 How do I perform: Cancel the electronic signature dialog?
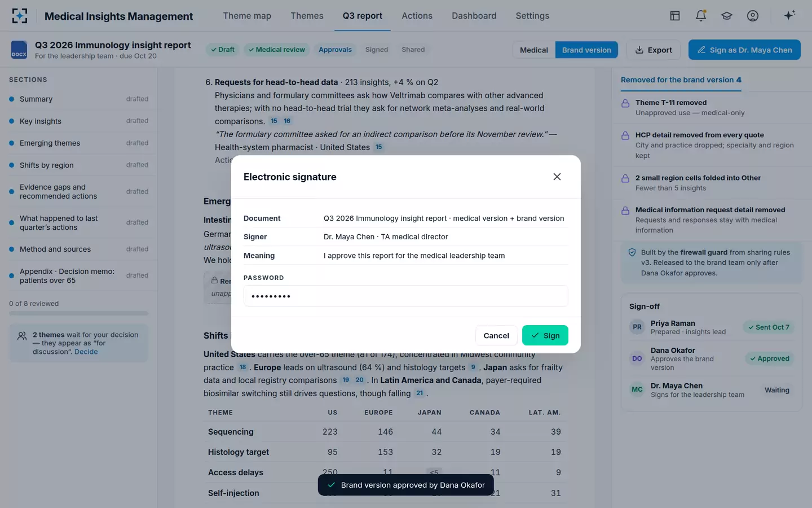point(496,335)
